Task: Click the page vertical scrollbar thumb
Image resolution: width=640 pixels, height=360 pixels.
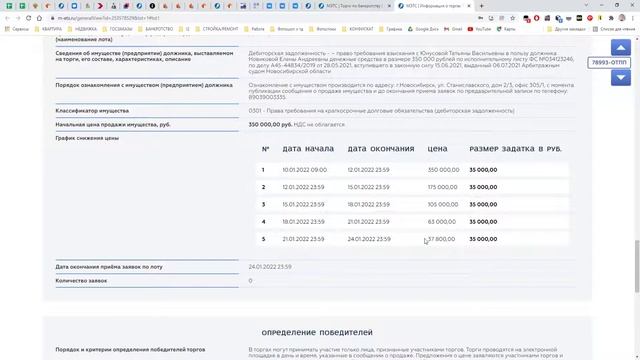Action: [637, 266]
